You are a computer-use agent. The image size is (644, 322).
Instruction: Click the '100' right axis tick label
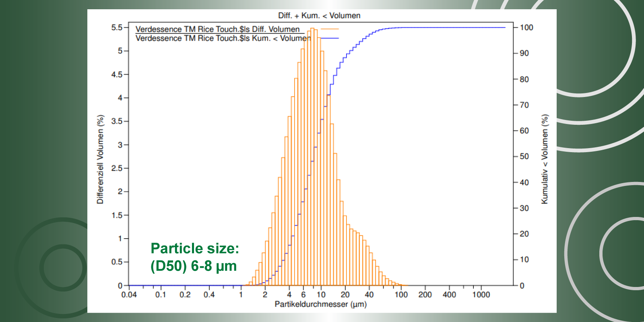point(526,27)
